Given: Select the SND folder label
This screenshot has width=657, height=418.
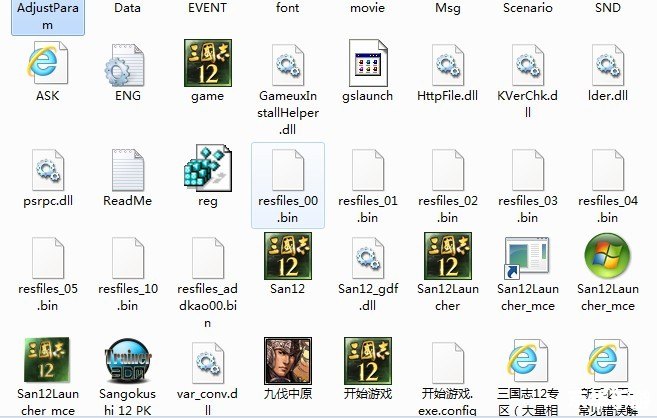Looking at the screenshot, I should click(608, 8).
